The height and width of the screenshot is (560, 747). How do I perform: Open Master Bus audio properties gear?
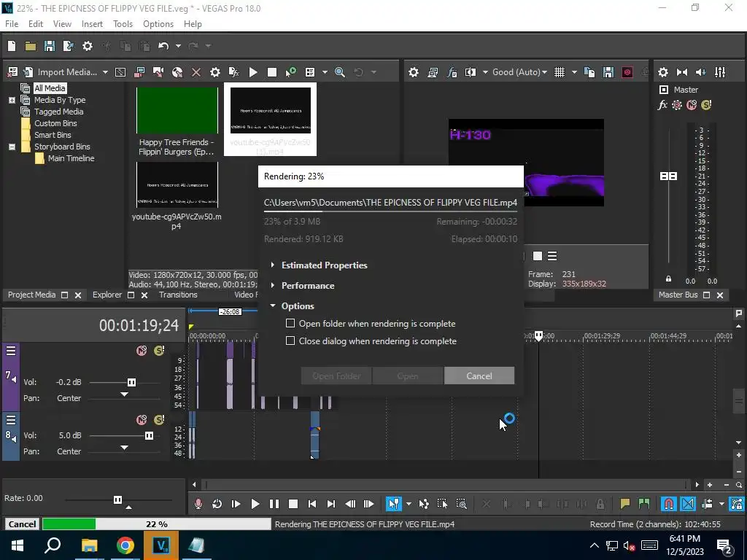point(662,72)
